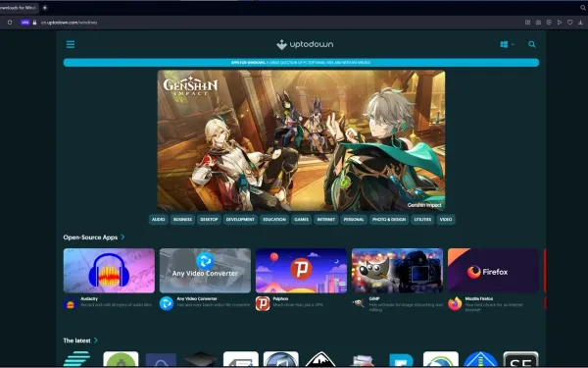Select the Audio category
Image resolution: width=588 pixels, height=368 pixels.
158,219
